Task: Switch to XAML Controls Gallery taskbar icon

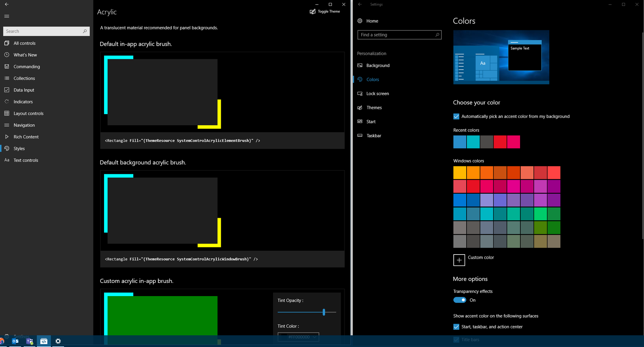Action: coord(44,341)
